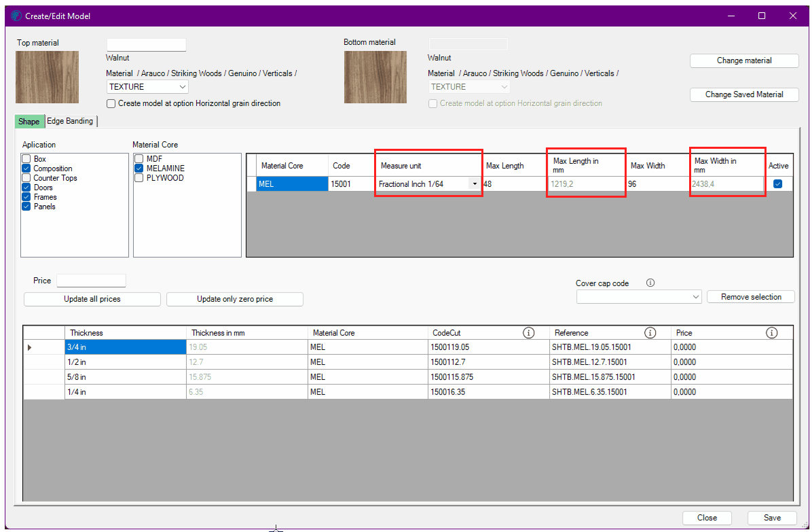Click the Reference column info icon

click(650, 332)
